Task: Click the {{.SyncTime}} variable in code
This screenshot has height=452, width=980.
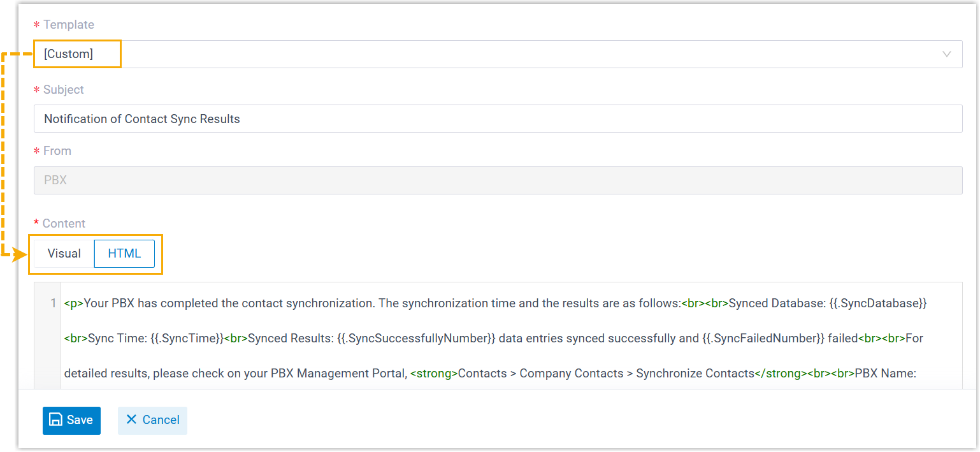Action: pos(188,339)
